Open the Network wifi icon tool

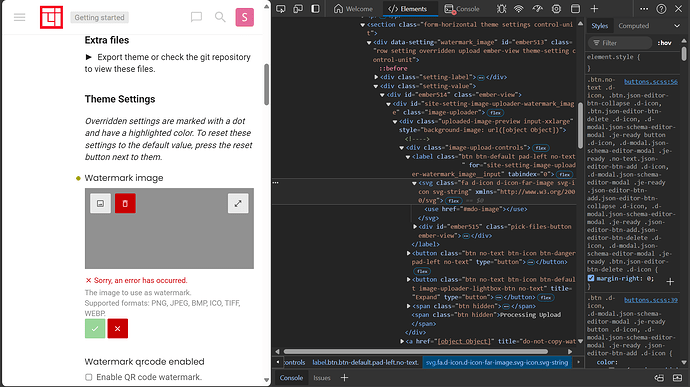(x=519, y=9)
